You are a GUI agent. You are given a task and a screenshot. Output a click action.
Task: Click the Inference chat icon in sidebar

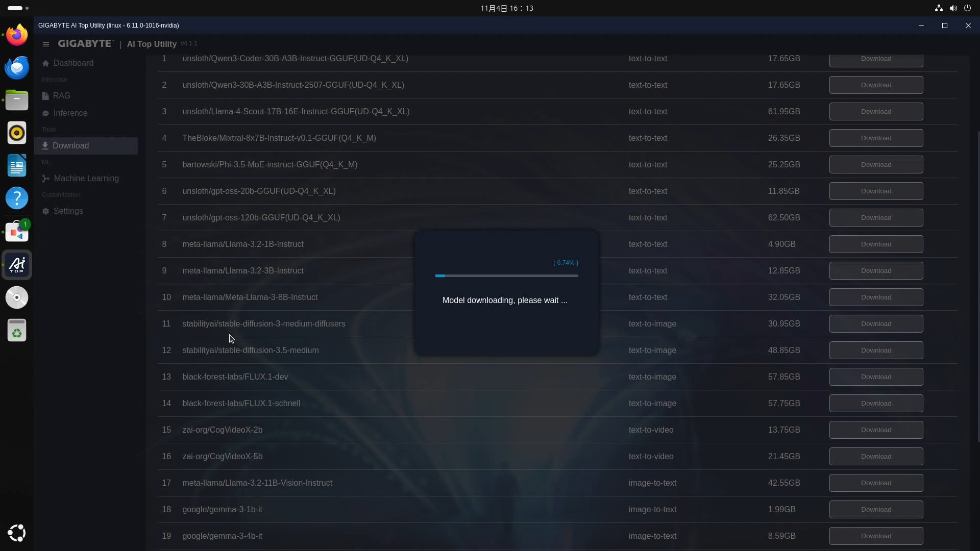(x=45, y=113)
